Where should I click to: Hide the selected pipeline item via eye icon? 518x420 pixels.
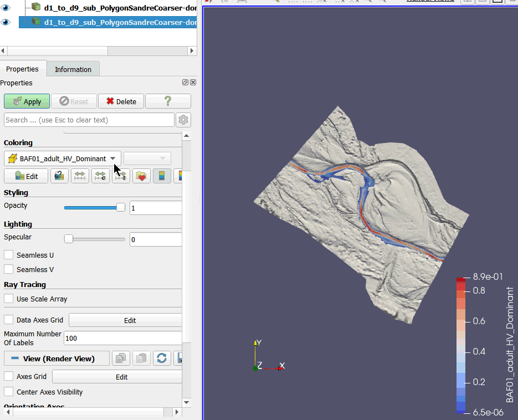(6, 22)
